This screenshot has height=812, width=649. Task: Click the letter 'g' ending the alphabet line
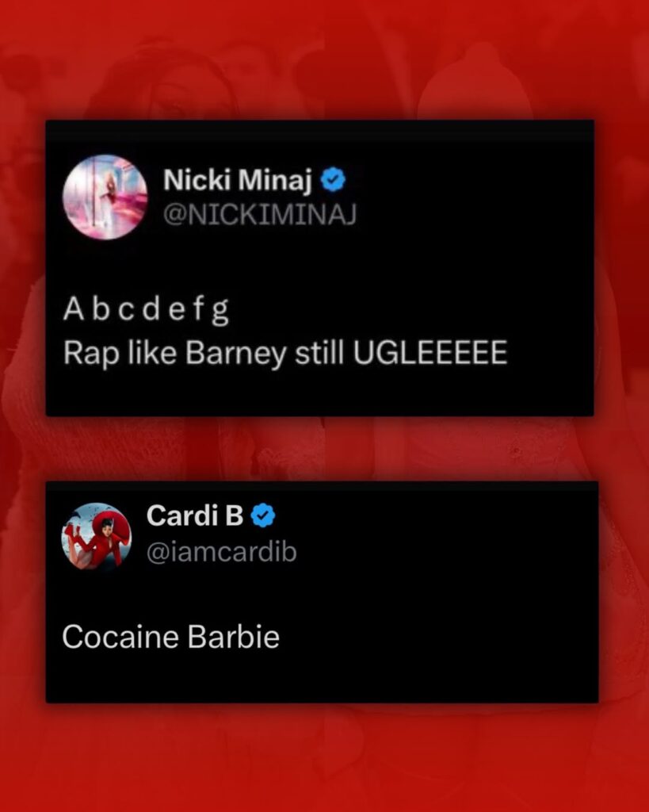pos(221,312)
